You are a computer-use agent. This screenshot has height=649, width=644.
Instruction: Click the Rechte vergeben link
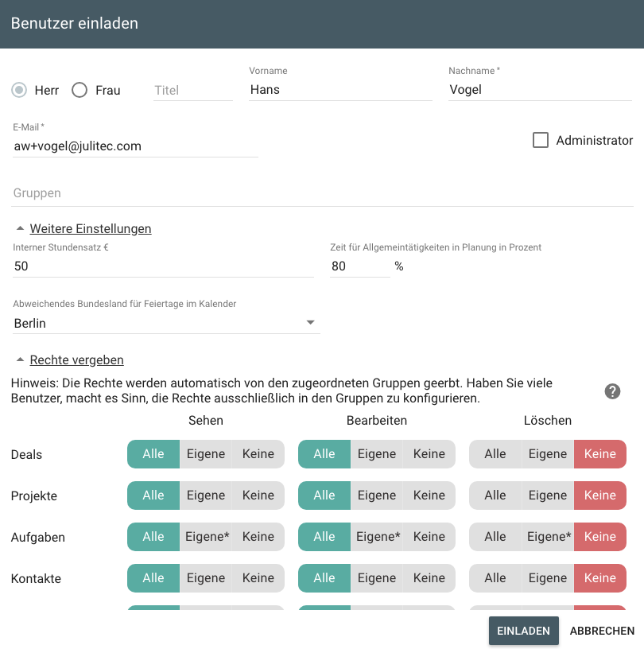[76, 359]
